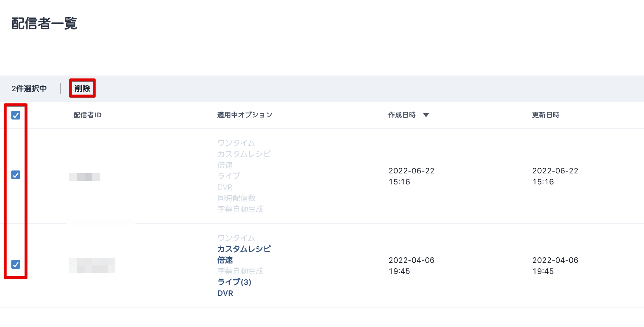Sort by the 配信者ID column header
This screenshot has height=327, width=644.
(x=87, y=115)
